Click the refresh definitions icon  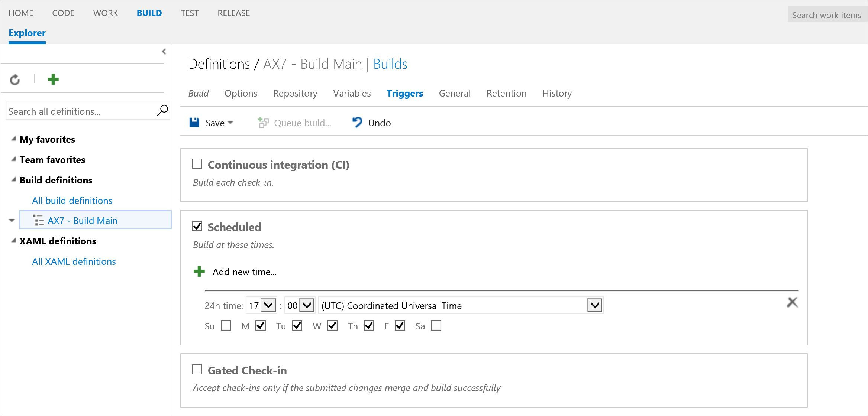[15, 79]
